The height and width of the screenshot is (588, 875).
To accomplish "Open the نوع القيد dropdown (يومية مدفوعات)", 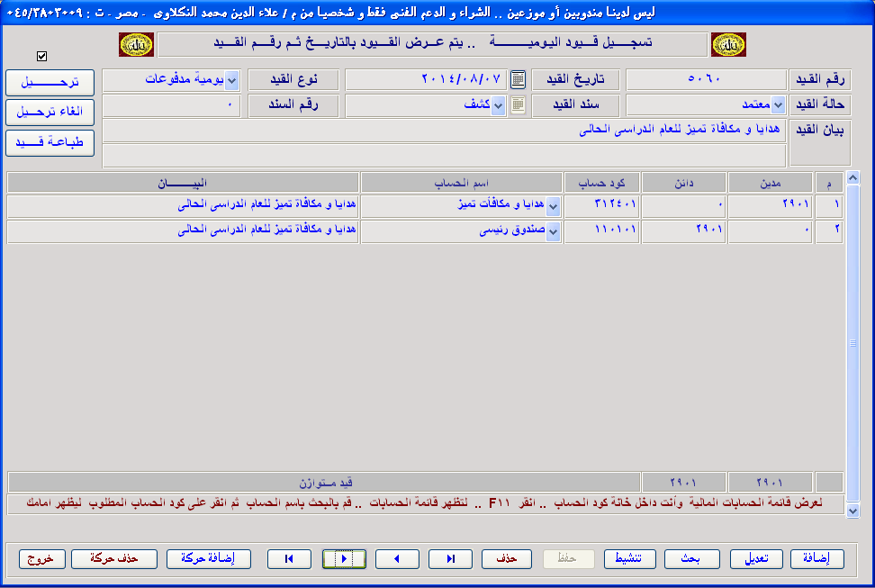I will (232, 80).
